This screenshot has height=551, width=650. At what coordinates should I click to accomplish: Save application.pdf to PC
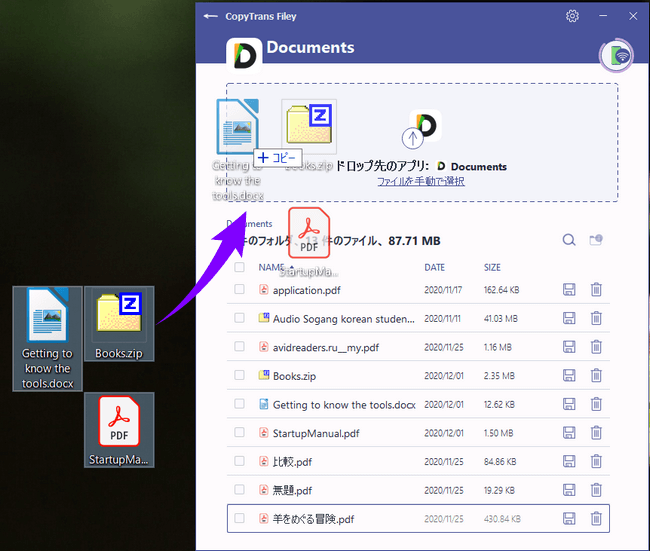pyautogui.click(x=569, y=289)
